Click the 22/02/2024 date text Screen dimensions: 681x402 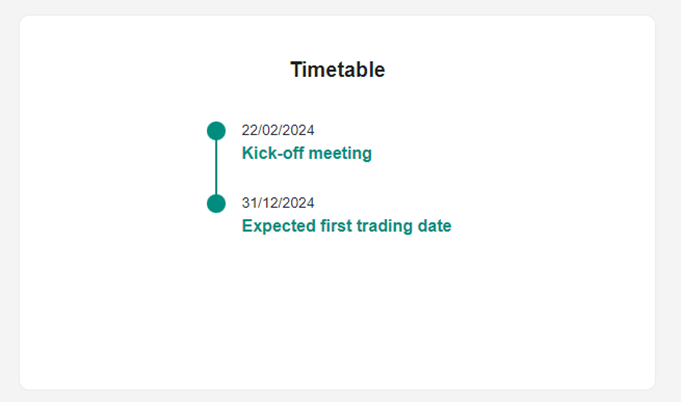pos(278,130)
